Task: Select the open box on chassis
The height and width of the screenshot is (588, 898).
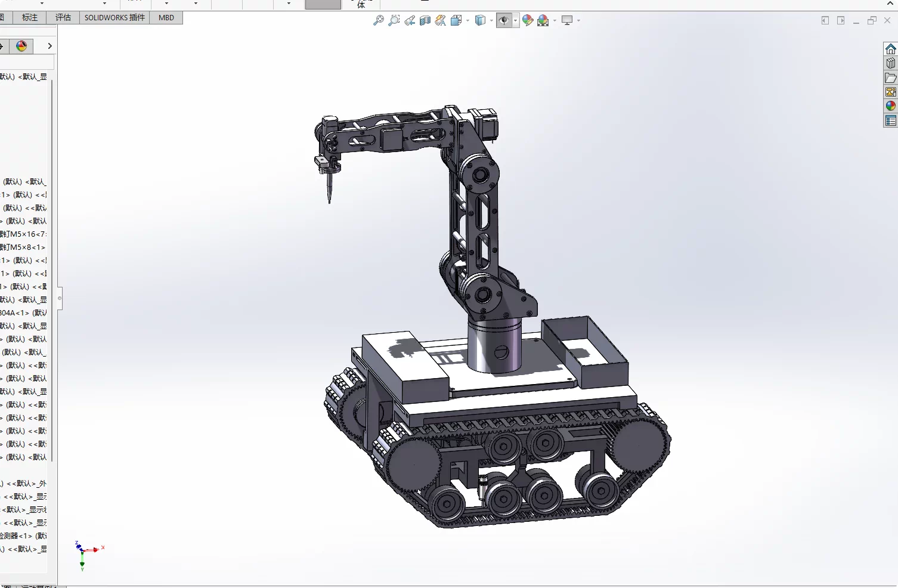Action: pos(584,351)
